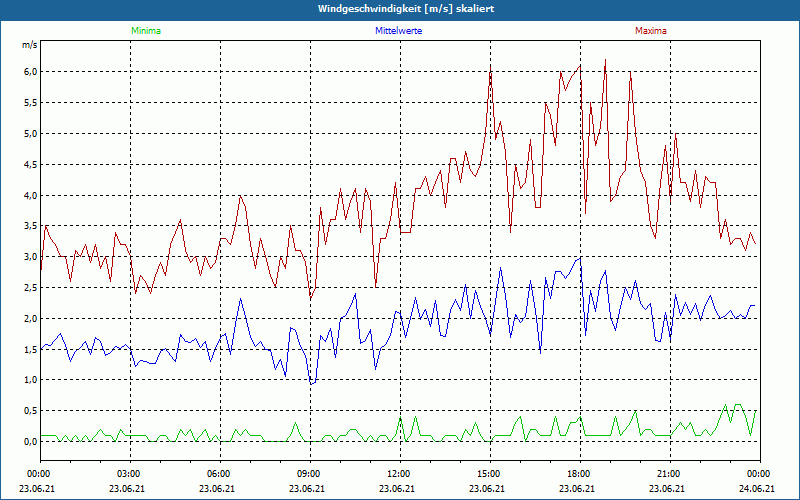The width and height of the screenshot is (800, 500).
Task: Click the 1,0 y-axis tick label
Action: (31, 380)
